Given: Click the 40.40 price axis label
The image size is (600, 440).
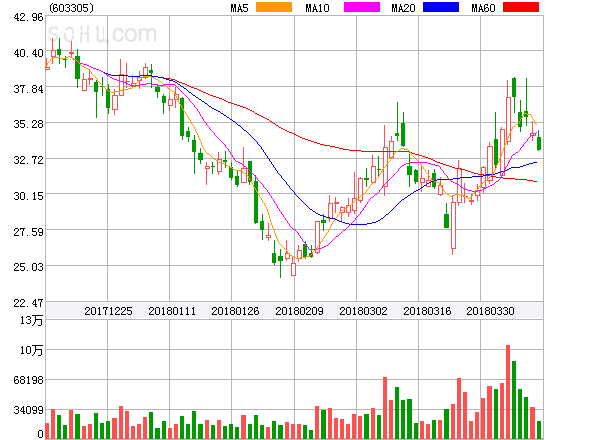Looking at the screenshot, I should (29, 53).
